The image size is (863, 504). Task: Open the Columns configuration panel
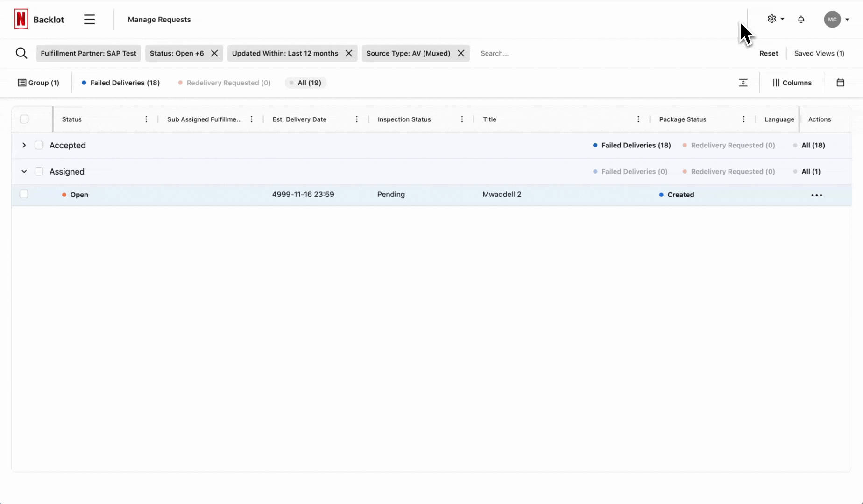pyautogui.click(x=791, y=83)
